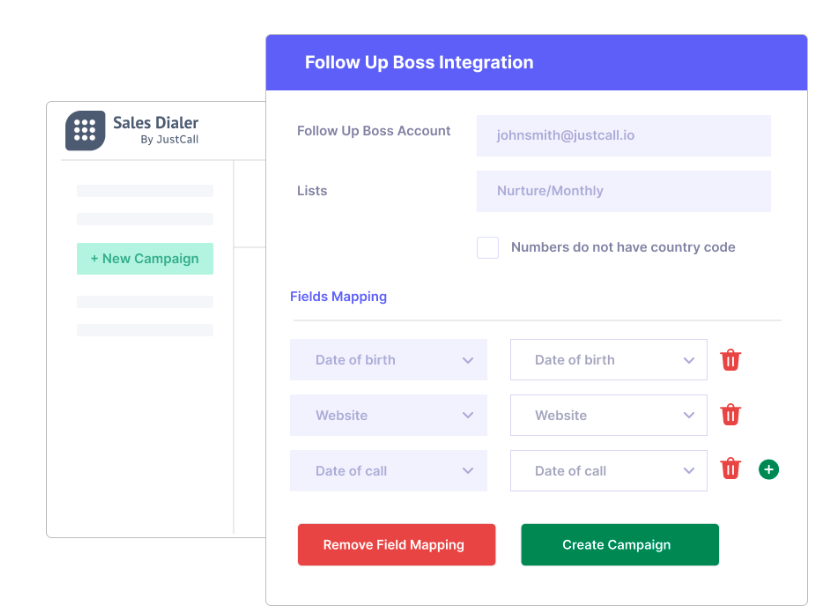Click the Sales Dialer logo icon
The height and width of the screenshot is (616, 822).
point(85,131)
